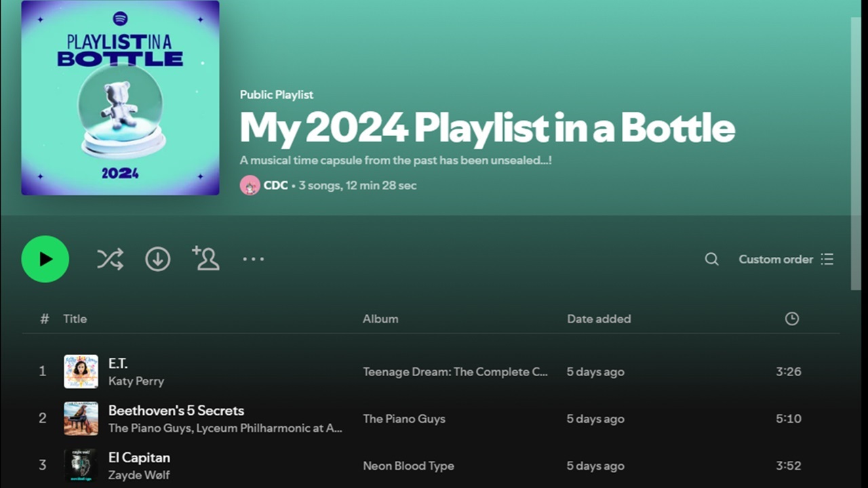868x488 pixels.
Task: Open the CDC profile link
Action: 276,185
